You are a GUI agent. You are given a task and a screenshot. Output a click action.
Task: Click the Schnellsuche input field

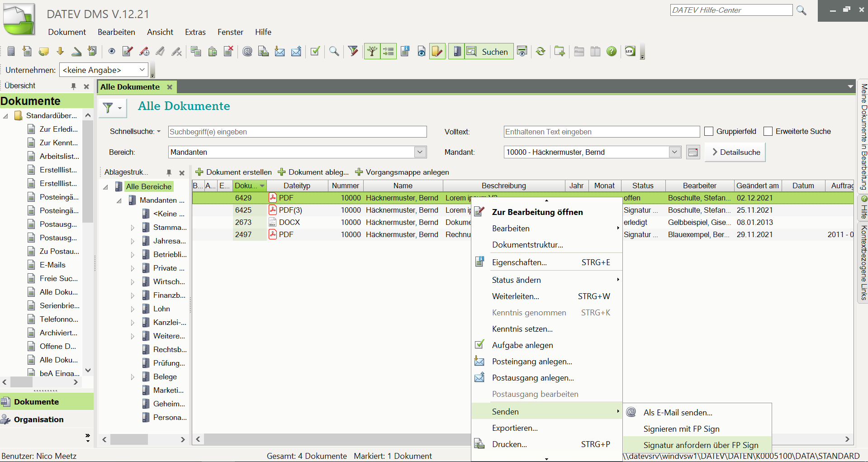point(297,132)
